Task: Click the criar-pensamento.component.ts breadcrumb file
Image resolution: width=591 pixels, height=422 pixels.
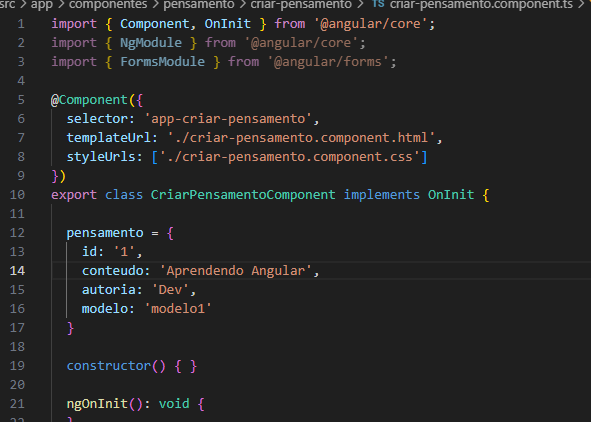Action: [481, 4]
